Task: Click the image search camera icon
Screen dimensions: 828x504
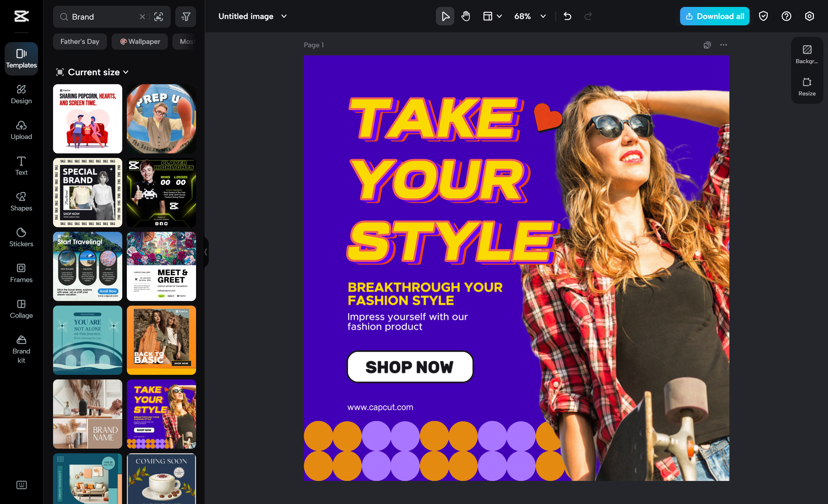Action: [x=159, y=16]
